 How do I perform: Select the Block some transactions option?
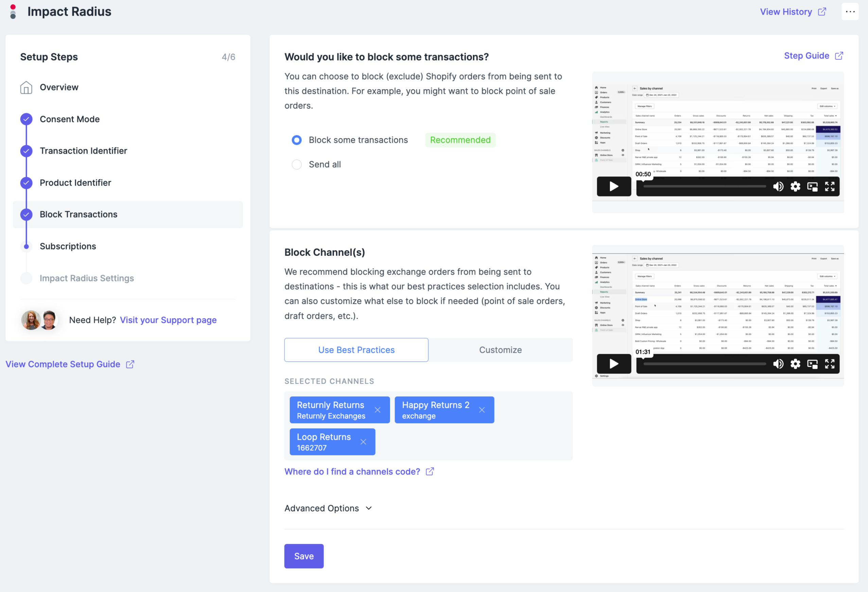(x=297, y=140)
